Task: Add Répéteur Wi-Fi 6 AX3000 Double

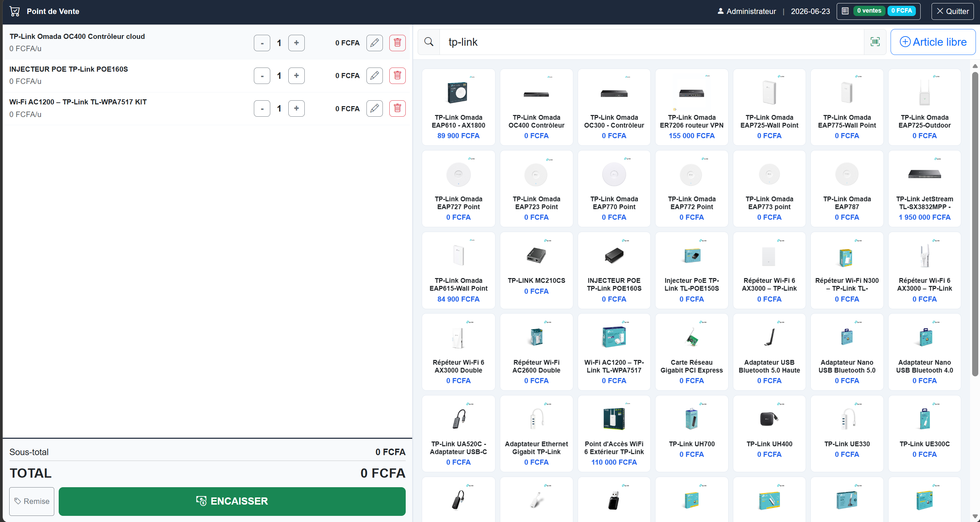Action: coord(458,352)
